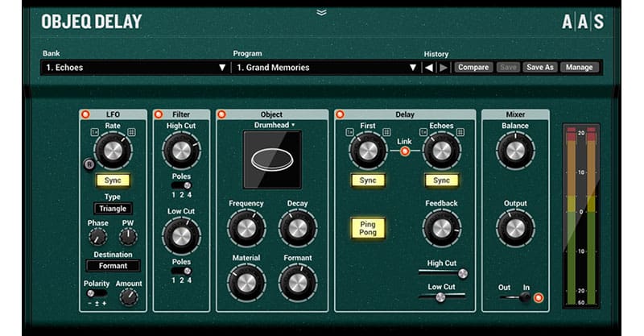Click the AAS logo
The height and width of the screenshot is (336, 644).
[583, 22]
